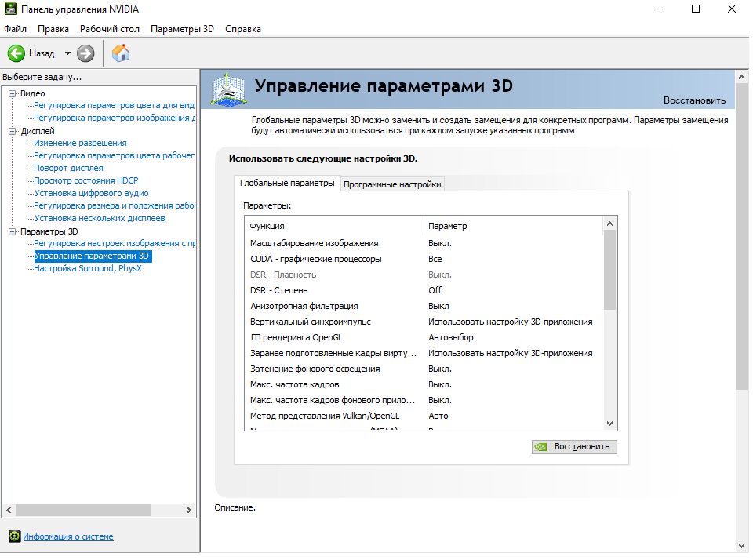
Task: Select the Глобальные параметры tab
Action: (x=287, y=183)
